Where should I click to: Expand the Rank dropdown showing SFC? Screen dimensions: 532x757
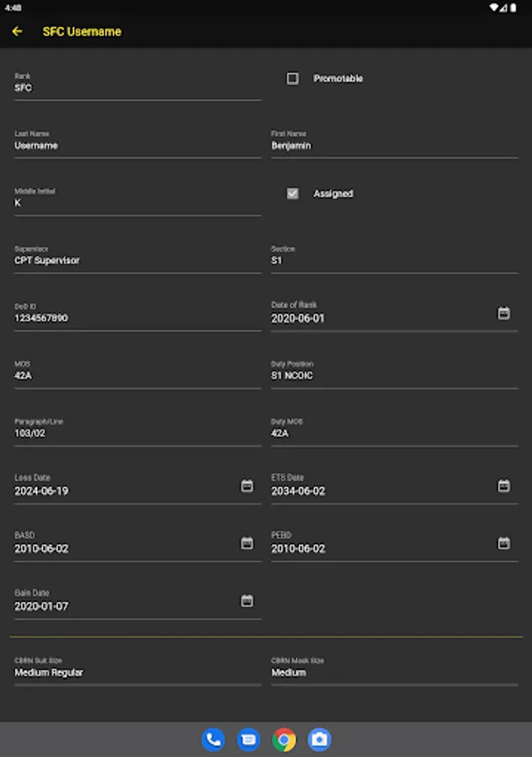(137, 88)
